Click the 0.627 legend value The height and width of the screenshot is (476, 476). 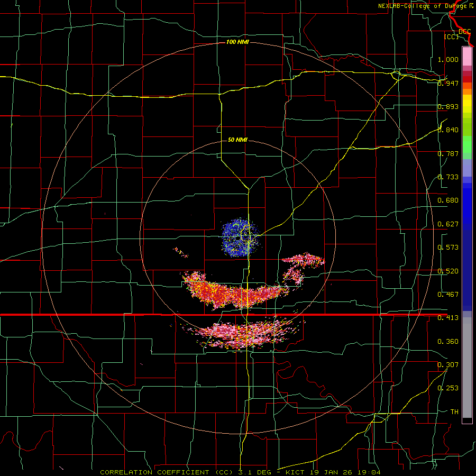pos(448,224)
